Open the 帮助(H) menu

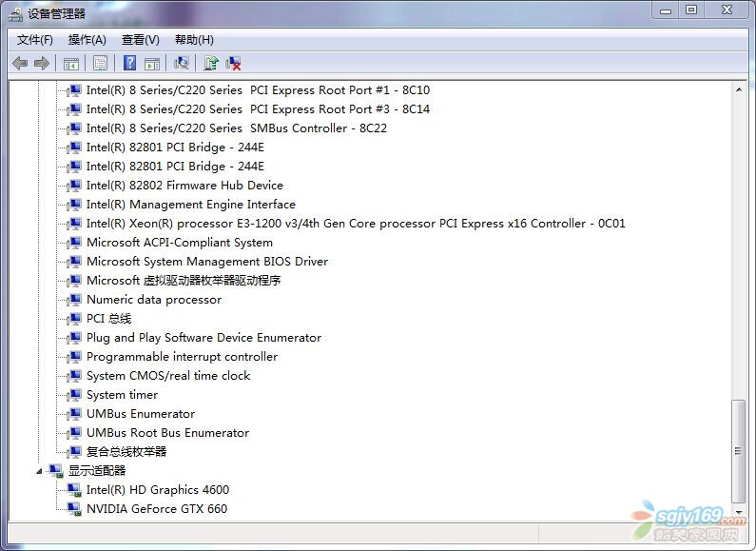tap(194, 40)
